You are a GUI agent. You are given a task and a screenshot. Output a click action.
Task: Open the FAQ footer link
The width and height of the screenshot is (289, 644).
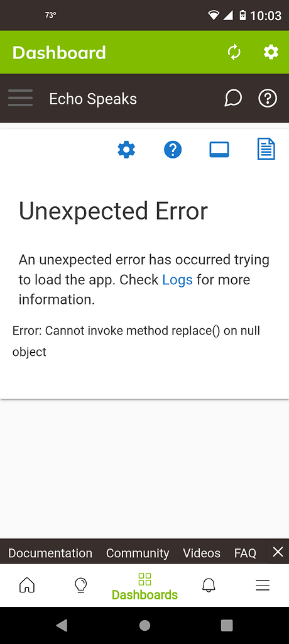(245, 553)
